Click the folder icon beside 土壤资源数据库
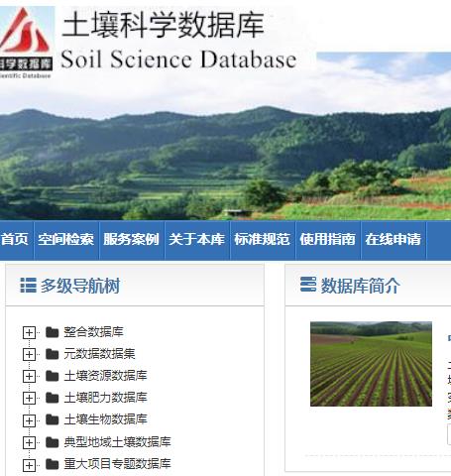 53,376
